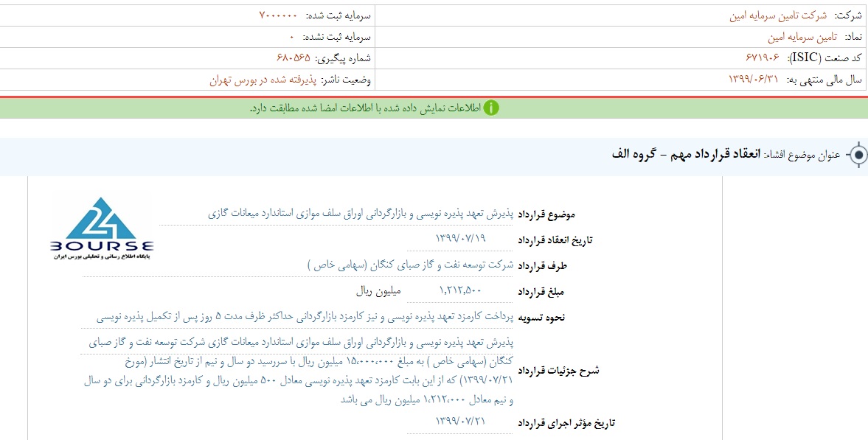The height and width of the screenshot is (440, 868).
Task: Select the company name value 'شرکت تامین سرمایه امین'
Action: (x=780, y=15)
